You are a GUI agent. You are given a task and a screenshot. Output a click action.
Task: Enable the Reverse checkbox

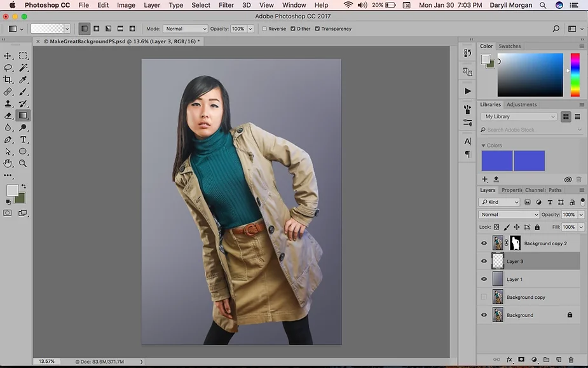[x=264, y=29]
